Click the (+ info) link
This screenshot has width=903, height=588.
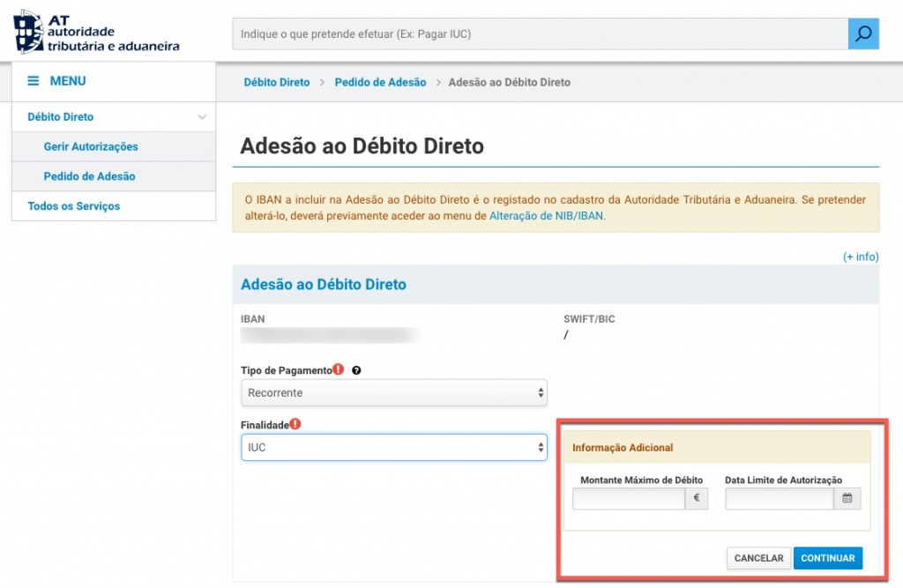click(x=861, y=257)
